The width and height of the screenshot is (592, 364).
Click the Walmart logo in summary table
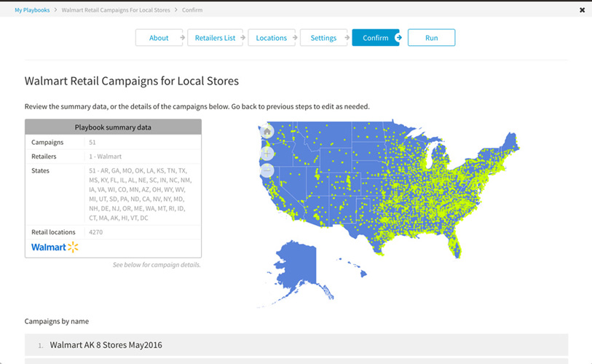[55, 248]
